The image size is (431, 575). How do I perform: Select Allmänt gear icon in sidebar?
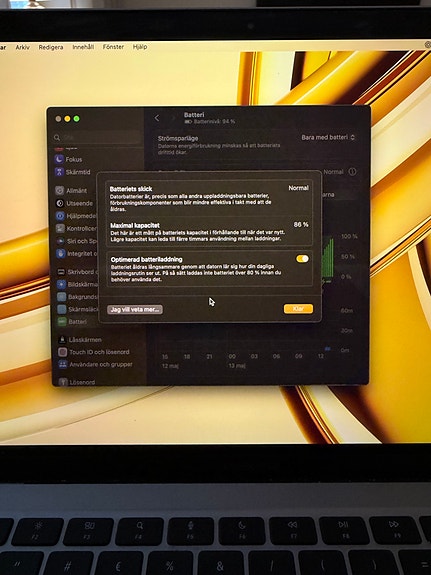pos(60,190)
